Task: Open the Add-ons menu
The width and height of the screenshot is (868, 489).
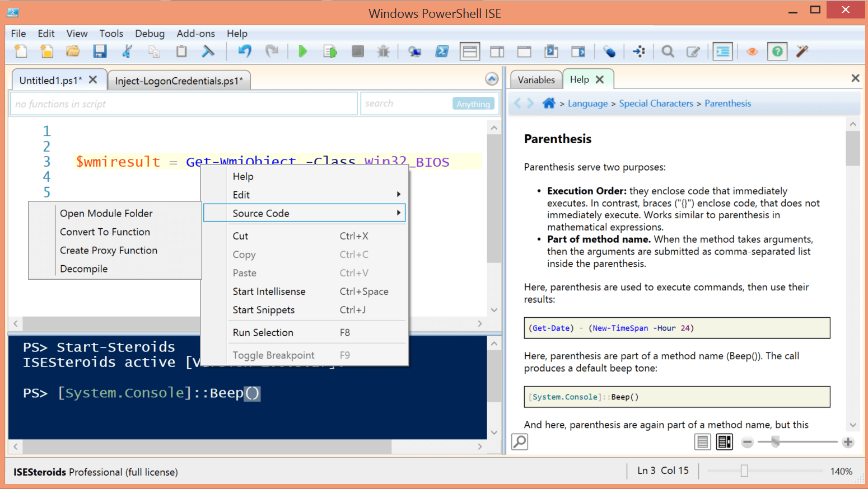Action: point(195,34)
